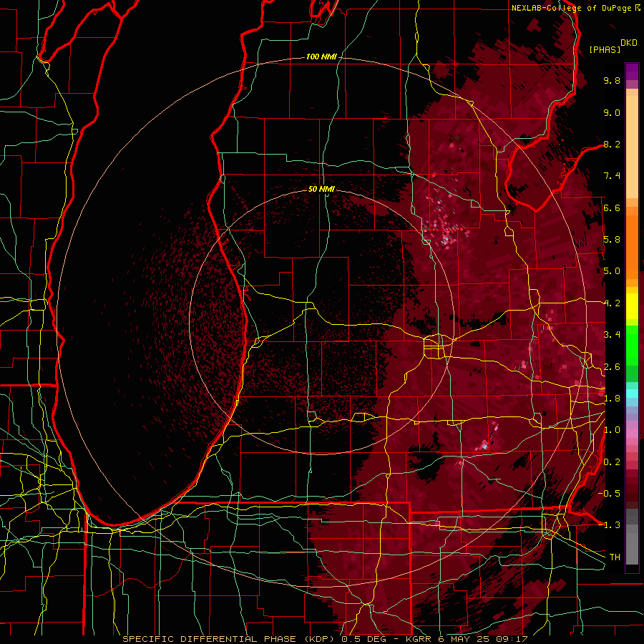This screenshot has height=644, width=644.
Task: Click the 8.2 scale value
Action: [612, 144]
